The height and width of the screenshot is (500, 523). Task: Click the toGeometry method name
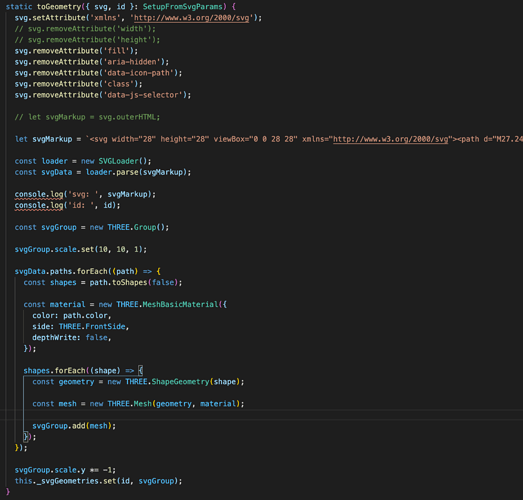coord(59,7)
